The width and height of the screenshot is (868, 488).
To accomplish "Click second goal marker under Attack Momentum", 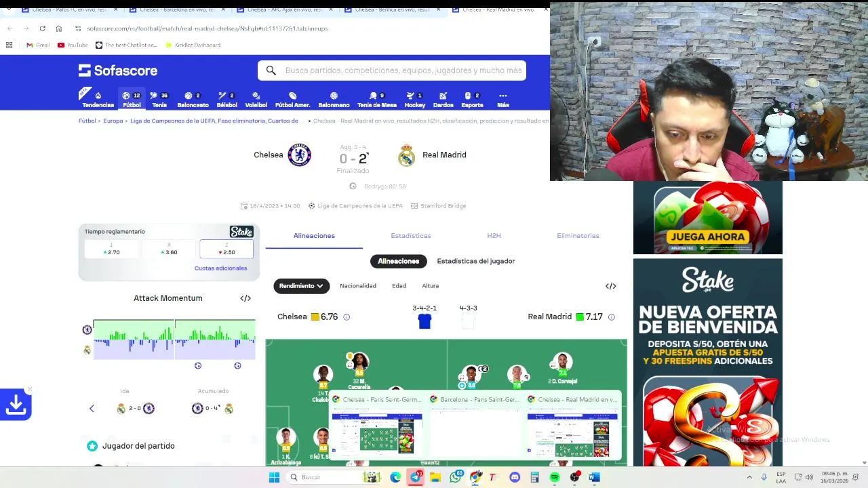I will tap(237, 366).
